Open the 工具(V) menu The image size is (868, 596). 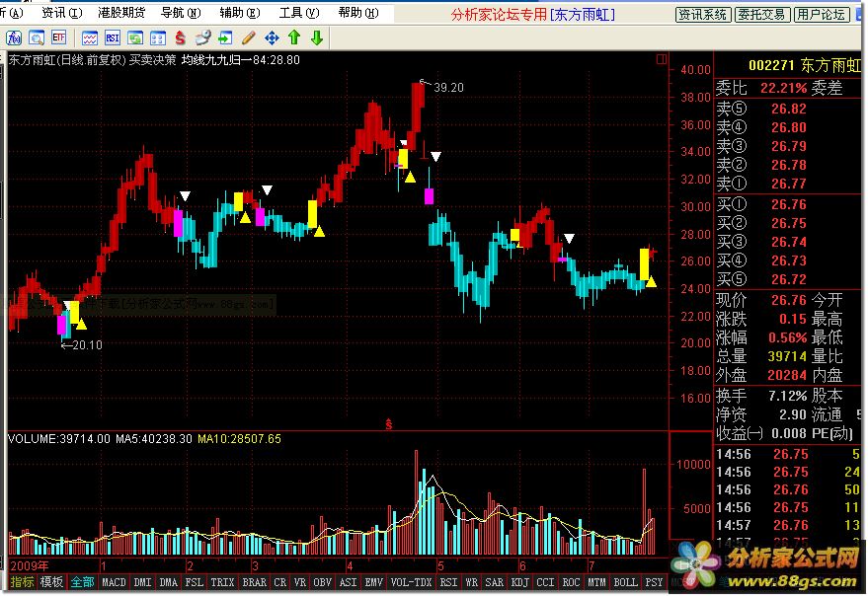point(299,12)
